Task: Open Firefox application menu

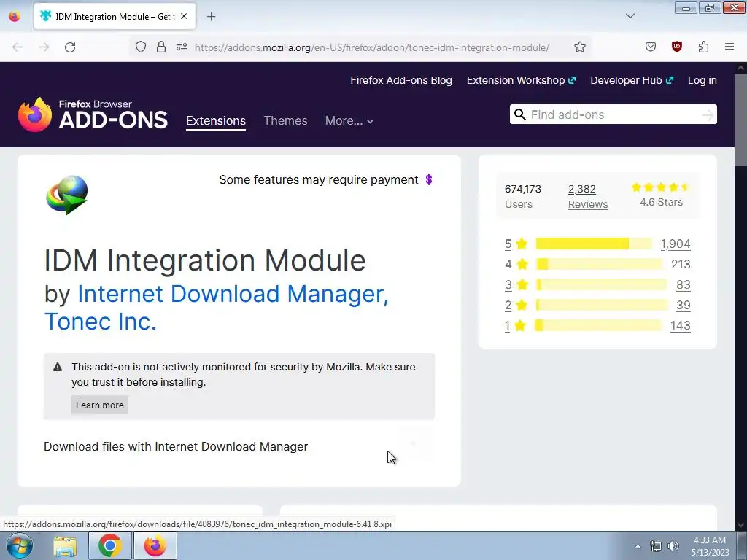Action: (729, 47)
